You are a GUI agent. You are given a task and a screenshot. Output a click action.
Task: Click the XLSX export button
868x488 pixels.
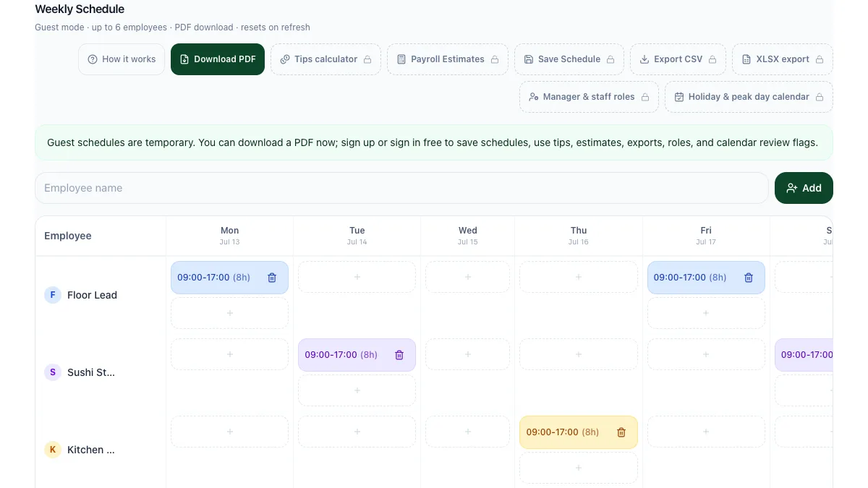[x=783, y=59]
